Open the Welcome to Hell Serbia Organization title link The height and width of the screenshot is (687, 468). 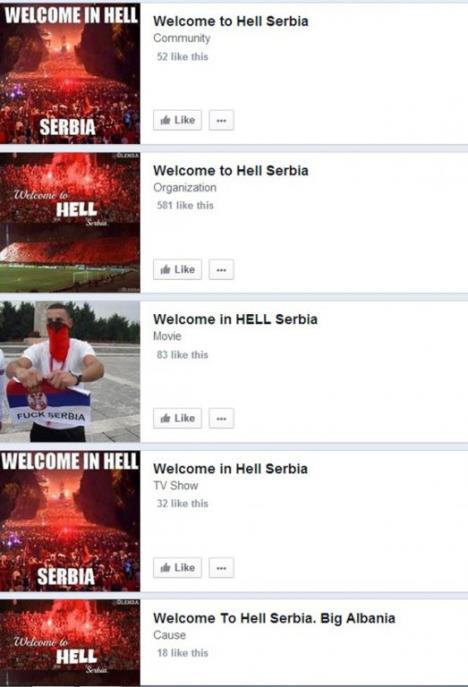tap(231, 170)
